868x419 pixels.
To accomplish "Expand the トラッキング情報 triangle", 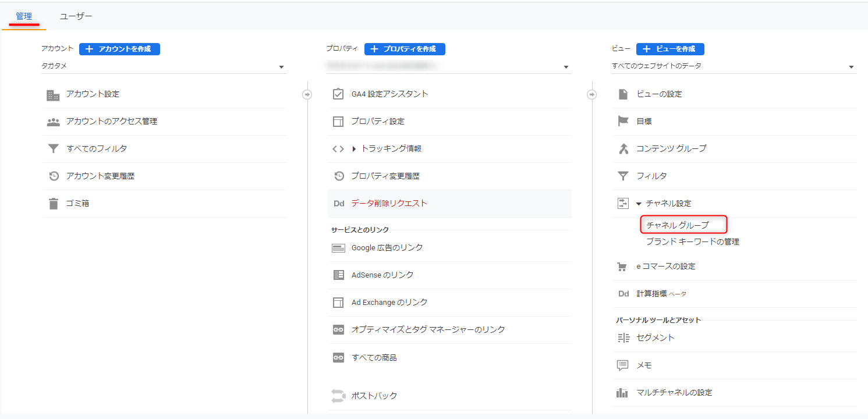I will [355, 149].
